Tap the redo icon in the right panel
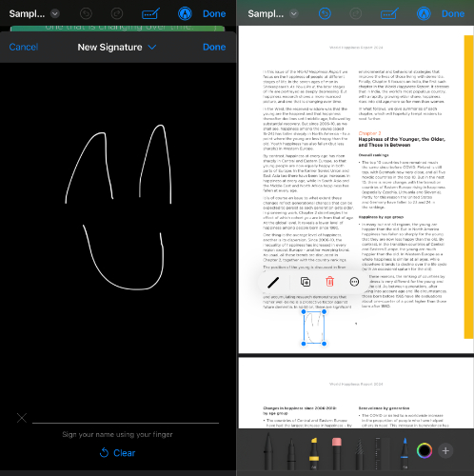This screenshot has height=476, width=474. [356, 13]
